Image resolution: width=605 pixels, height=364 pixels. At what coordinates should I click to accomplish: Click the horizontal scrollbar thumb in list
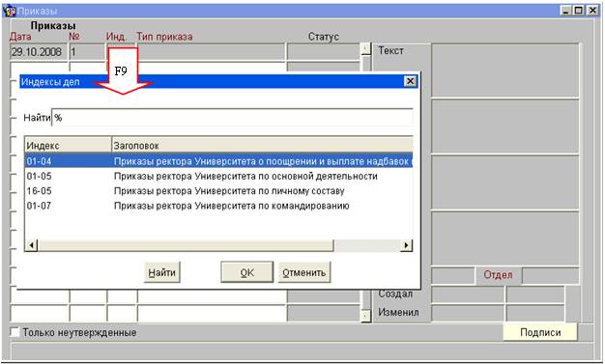click(x=186, y=245)
